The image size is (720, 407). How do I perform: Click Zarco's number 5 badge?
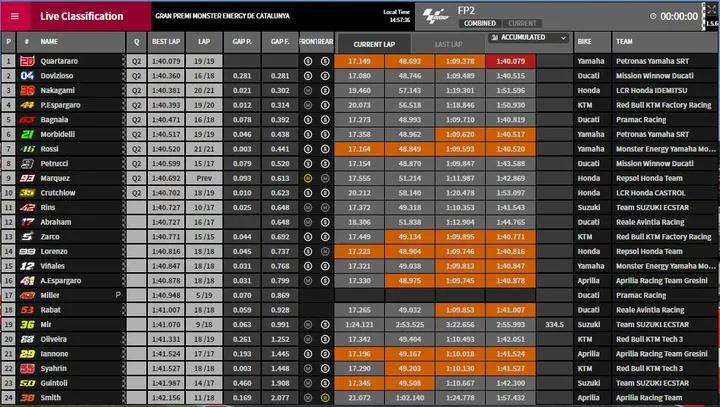coord(27,237)
